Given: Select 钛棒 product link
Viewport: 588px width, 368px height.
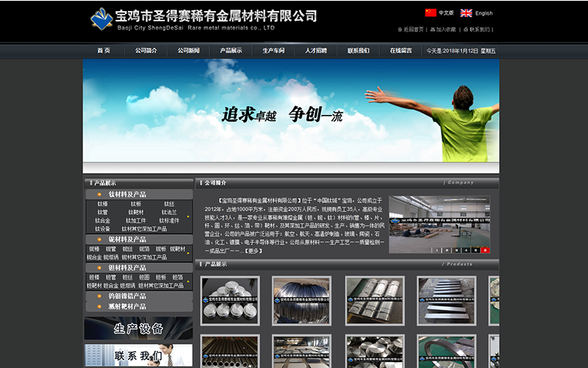Looking at the screenshot, I should [102, 204].
